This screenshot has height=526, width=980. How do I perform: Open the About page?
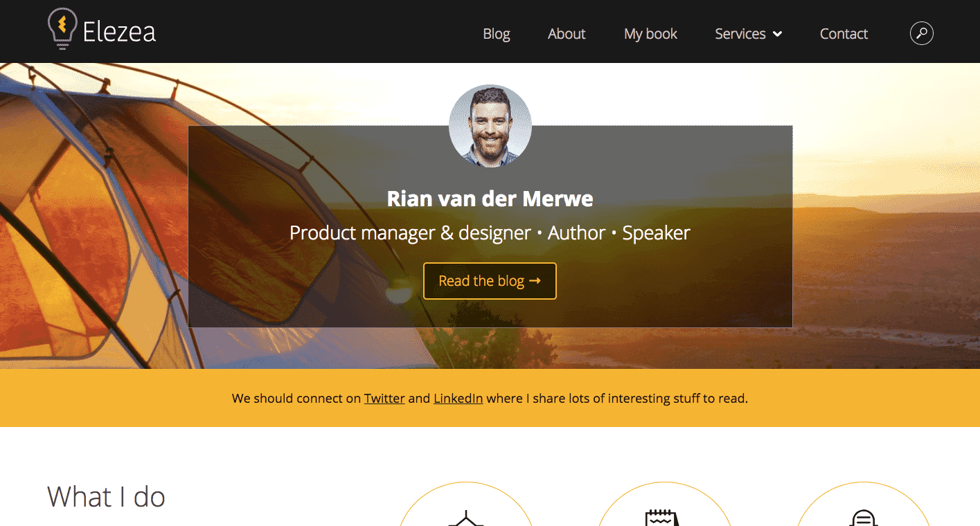click(x=567, y=34)
